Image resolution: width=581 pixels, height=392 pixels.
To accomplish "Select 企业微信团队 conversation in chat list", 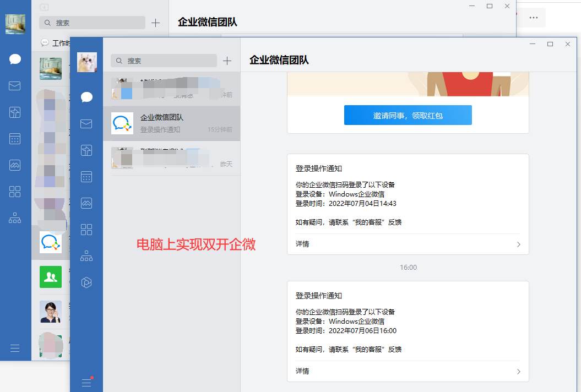I will (x=172, y=123).
